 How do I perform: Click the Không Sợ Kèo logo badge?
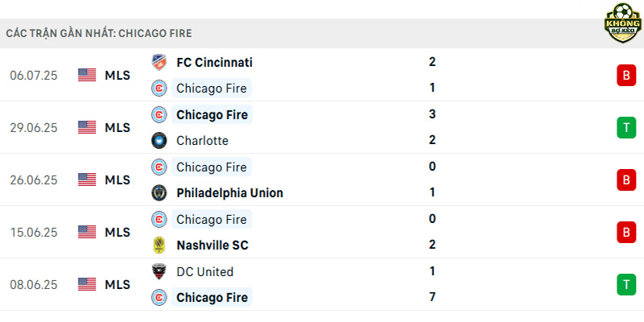click(623, 23)
